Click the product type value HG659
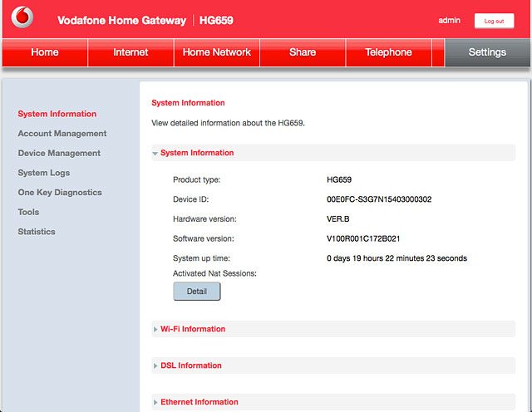Screen dimensions: 532x412 [x=339, y=179]
